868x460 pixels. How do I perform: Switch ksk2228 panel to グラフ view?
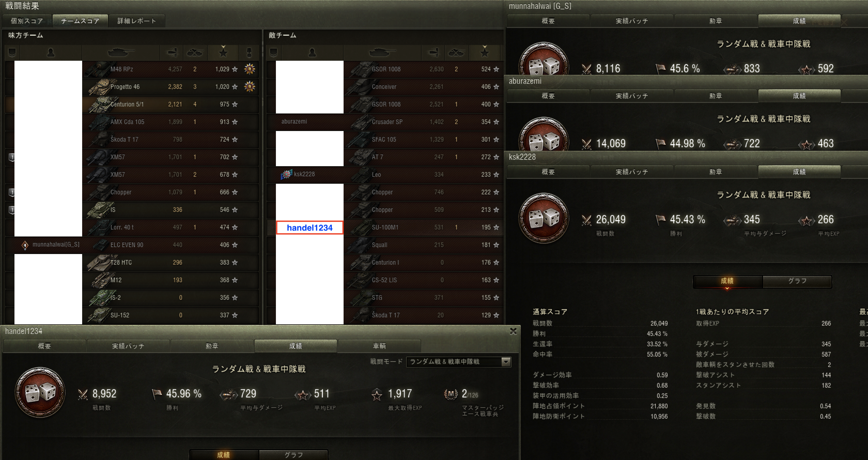coord(797,281)
